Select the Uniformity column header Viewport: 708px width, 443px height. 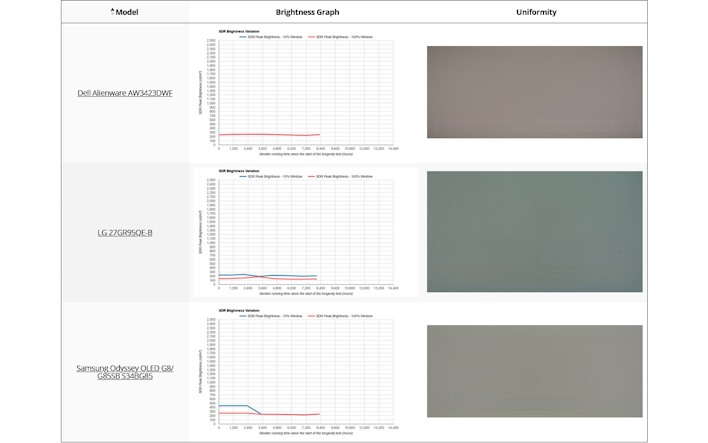pos(536,12)
